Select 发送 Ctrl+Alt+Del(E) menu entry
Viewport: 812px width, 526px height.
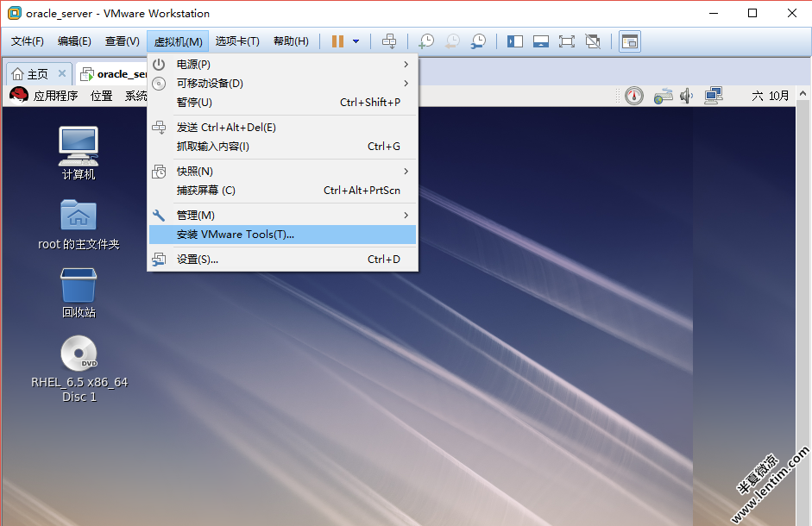[282, 128]
